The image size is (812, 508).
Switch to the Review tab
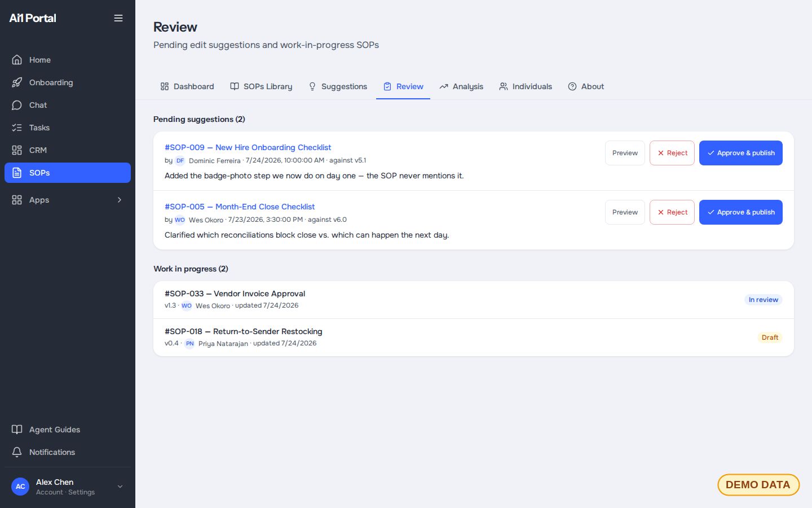pos(403,86)
